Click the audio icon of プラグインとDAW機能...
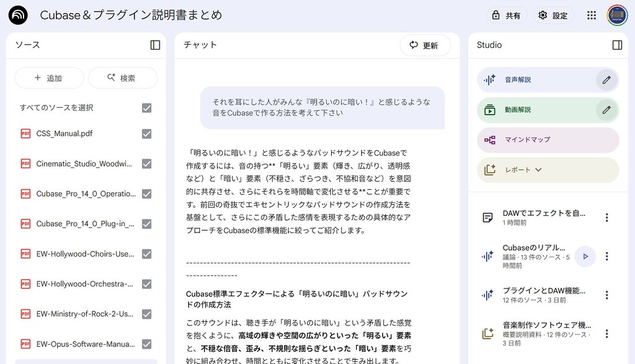 488,295
